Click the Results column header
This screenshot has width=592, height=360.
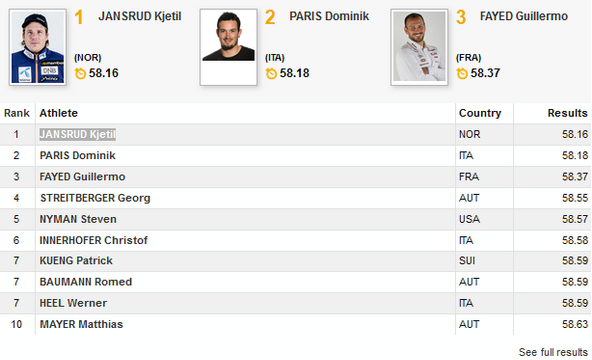tap(567, 113)
